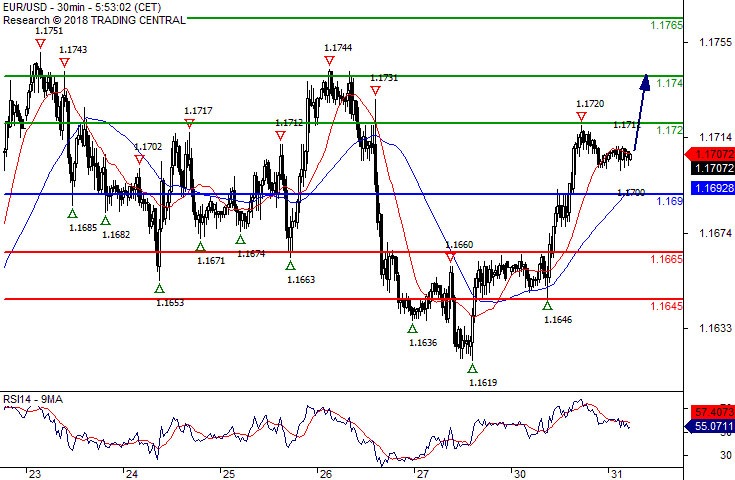Viewport: 735px width, 480px height.
Task: Select red swing-high marker below 1.1743
Action: click(64, 62)
